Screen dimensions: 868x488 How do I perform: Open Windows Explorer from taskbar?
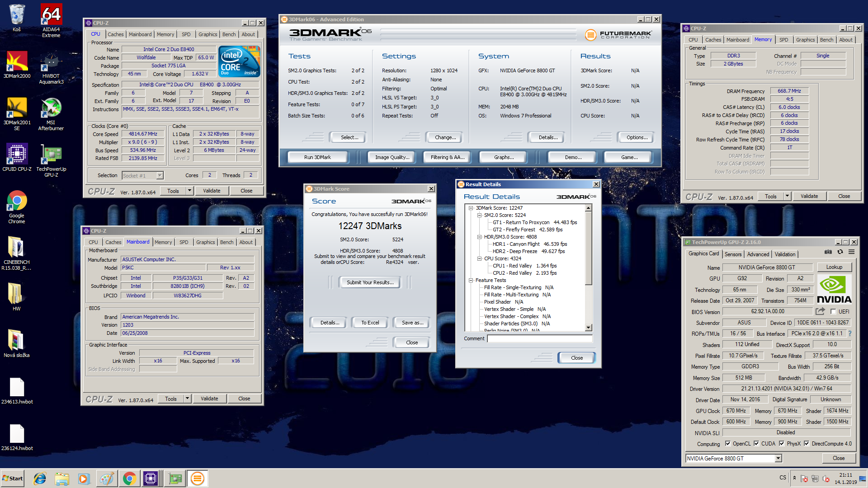[x=62, y=479]
